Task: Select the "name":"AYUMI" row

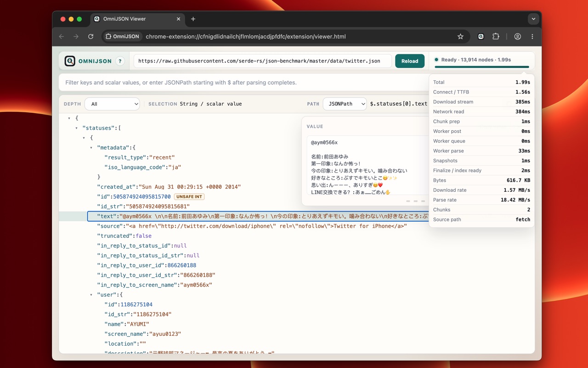Action: coord(127,324)
